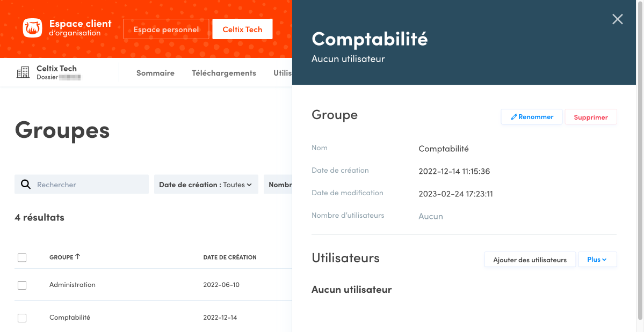The height and width of the screenshot is (332, 644).
Task: Click the Celtix Tech organization button
Action: click(242, 29)
